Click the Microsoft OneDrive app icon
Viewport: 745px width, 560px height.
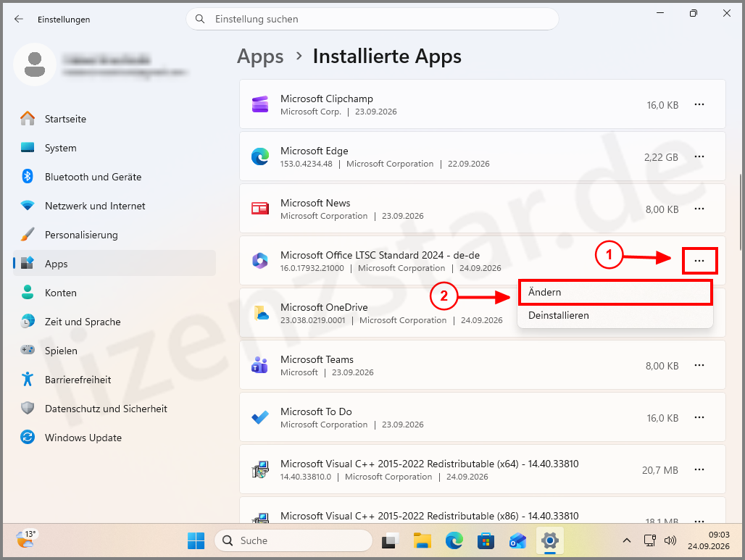261,313
